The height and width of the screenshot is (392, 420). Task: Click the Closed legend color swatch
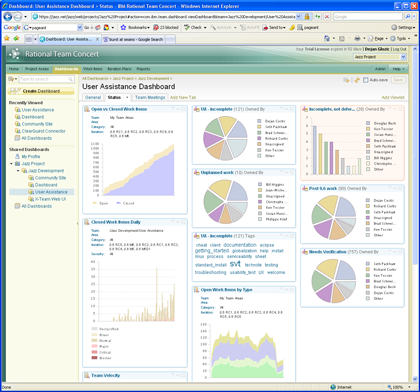119,203
